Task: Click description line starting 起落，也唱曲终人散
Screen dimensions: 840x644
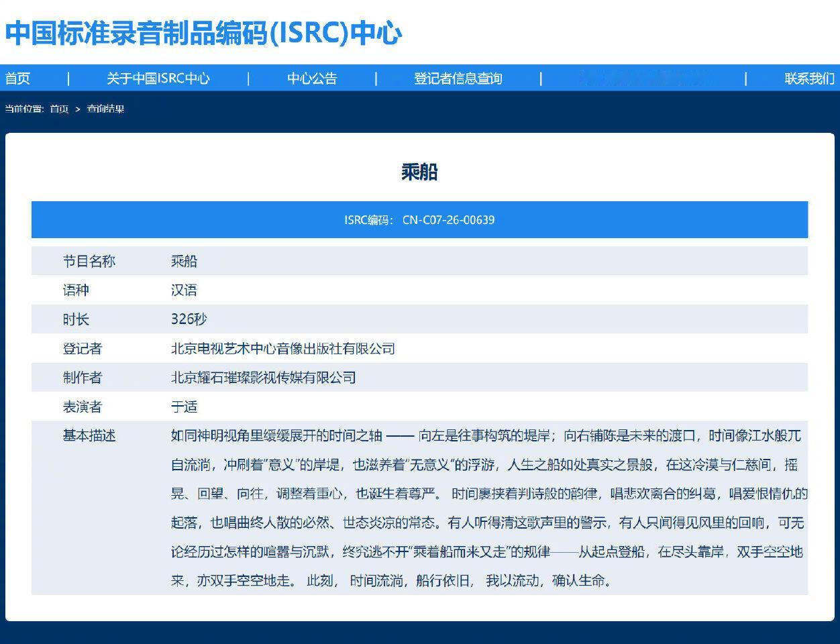Action: [x=487, y=523]
